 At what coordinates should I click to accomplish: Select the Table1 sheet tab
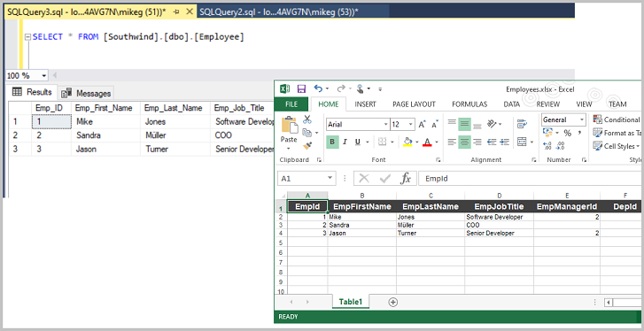click(x=351, y=302)
